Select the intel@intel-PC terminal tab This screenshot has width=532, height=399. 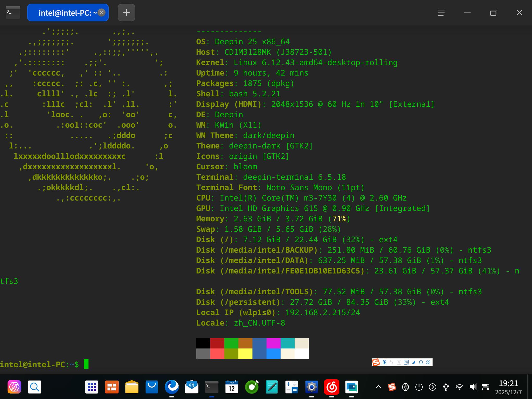tap(68, 13)
